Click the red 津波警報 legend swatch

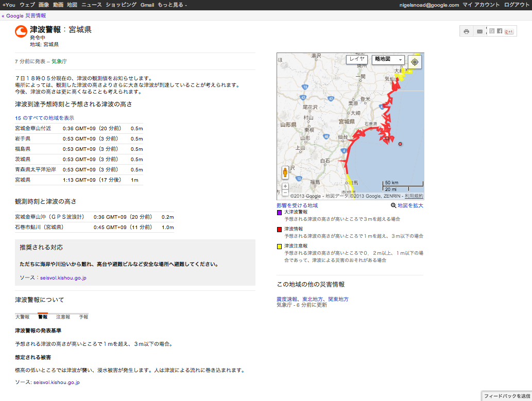[x=279, y=229]
